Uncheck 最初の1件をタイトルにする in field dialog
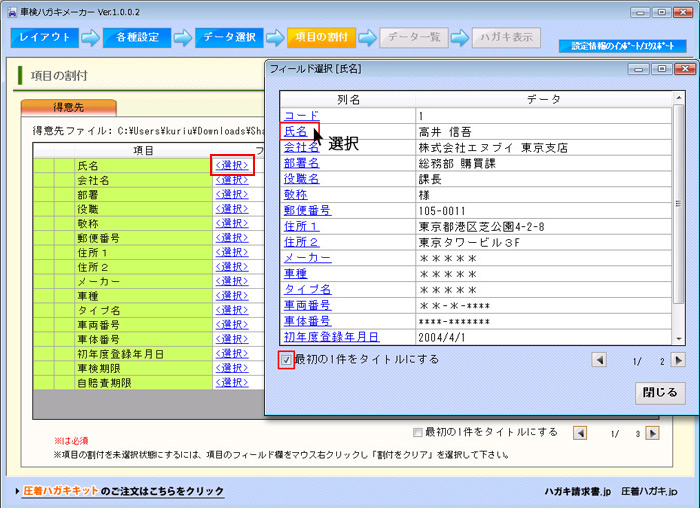Image resolution: width=700 pixels, height=508 pixels. tap(286, 360)
